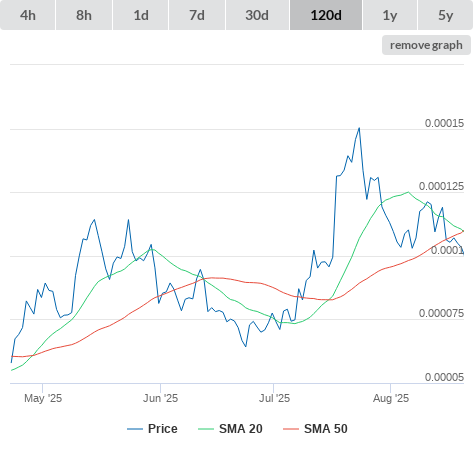Select the active 120d tab
The width and height of the screenshot is (474, 455).
click(326, 15)
